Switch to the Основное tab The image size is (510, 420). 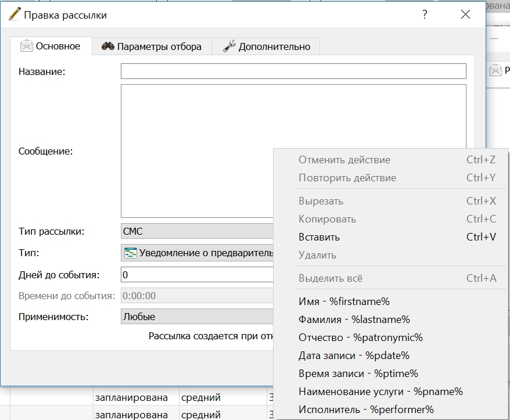(x=51, y=46)
